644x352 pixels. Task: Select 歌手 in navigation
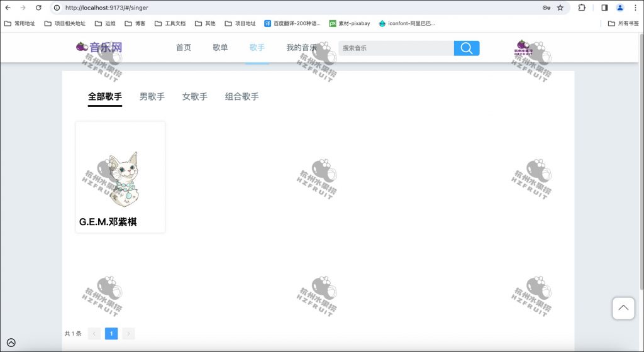[257, 48]
